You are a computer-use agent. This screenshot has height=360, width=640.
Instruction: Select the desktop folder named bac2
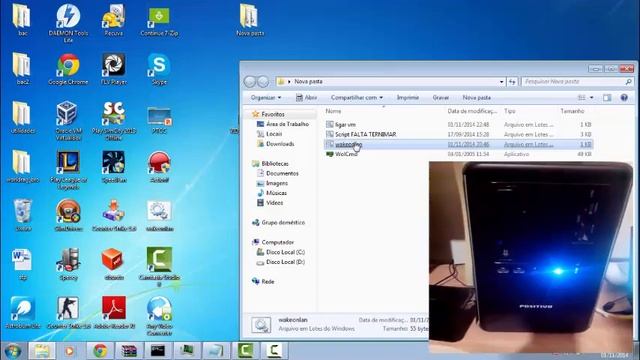point(22,69)
